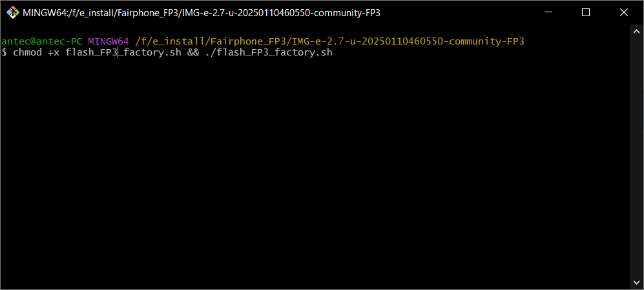The image size is (644, 290).
Task: Maximize the MINGW64 terminal window
Action: pyautogui.click(x=586, y=12)
